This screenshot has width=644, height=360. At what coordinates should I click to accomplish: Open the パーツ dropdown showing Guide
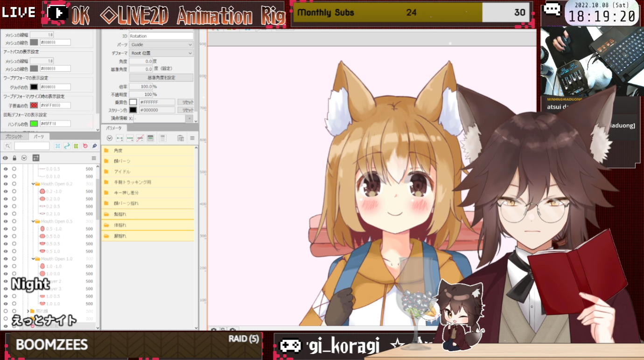(x=161, y=45)
